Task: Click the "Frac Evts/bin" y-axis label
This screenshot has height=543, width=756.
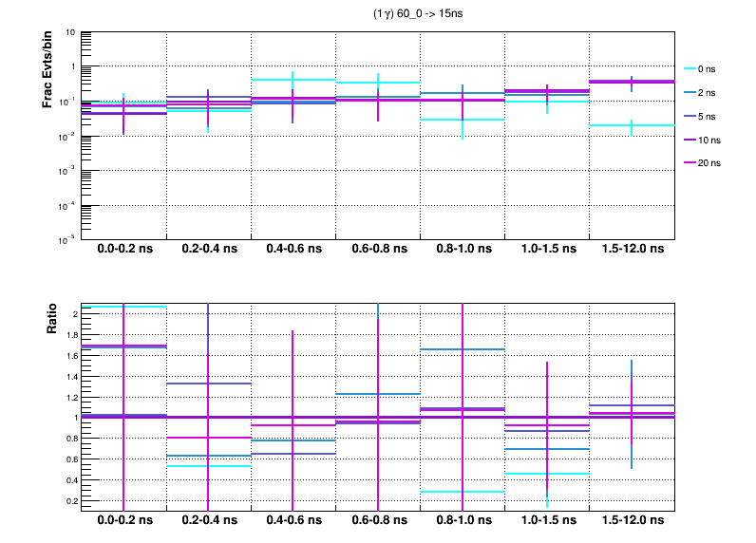Action: pos(47,69)
